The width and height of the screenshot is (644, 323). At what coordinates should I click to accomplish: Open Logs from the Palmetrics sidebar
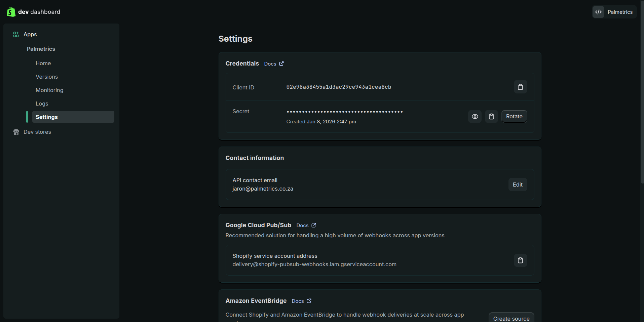pos(41,104)
